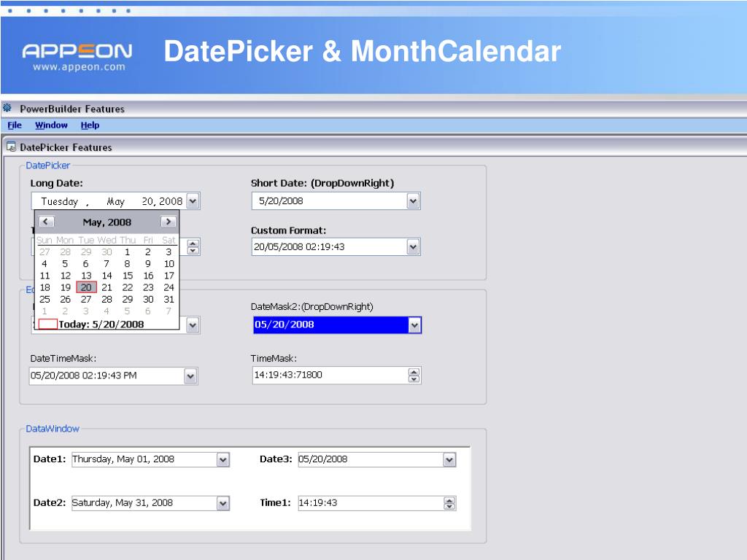Image resolution: width=747 pixels, height=560 pixels.
Task: Expand the Date3 dropdown in DataWindow
Action: [449, 460]
